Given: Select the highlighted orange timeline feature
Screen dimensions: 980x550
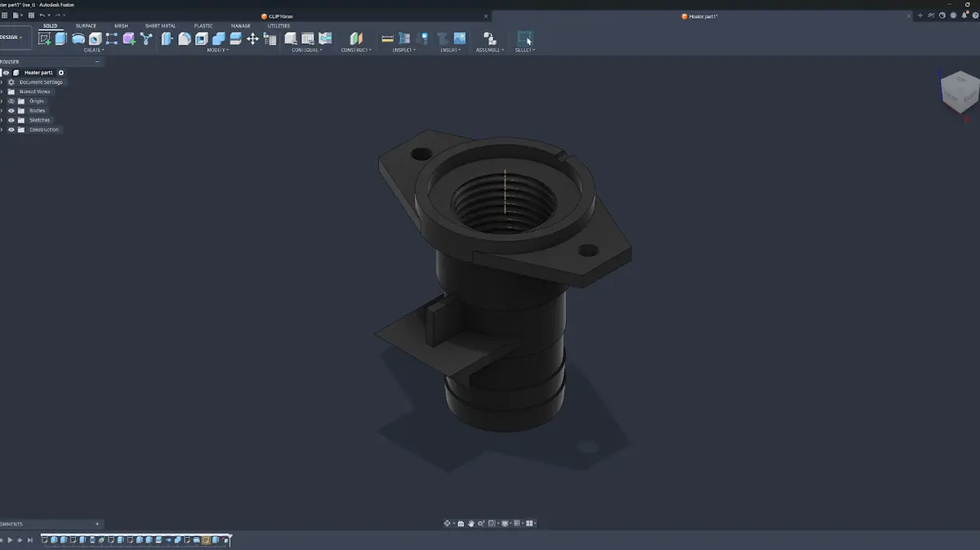Looking at the screenshot, I should coord(207,540).
